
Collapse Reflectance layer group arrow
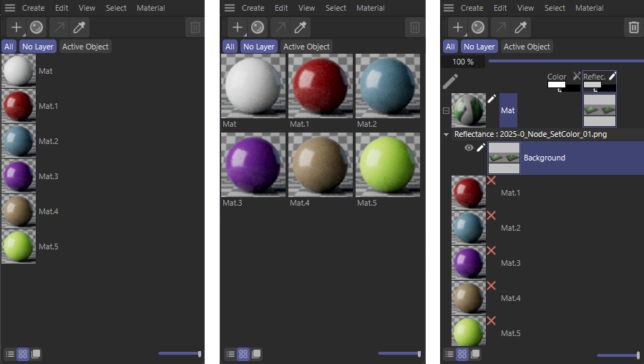(446, 135)
